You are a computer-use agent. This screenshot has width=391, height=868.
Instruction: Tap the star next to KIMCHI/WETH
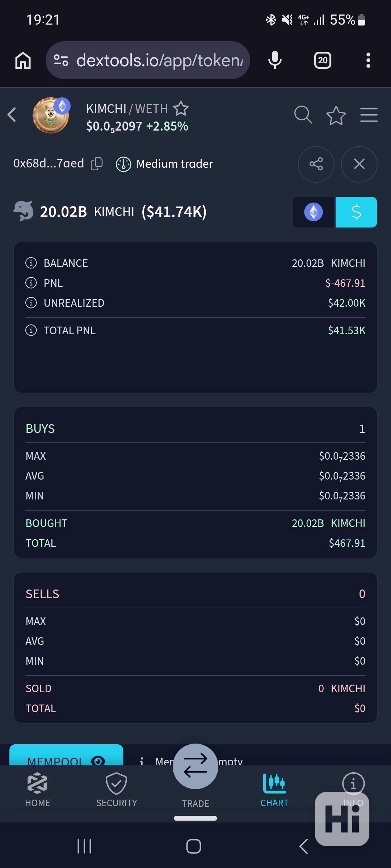tap(181, 109)
